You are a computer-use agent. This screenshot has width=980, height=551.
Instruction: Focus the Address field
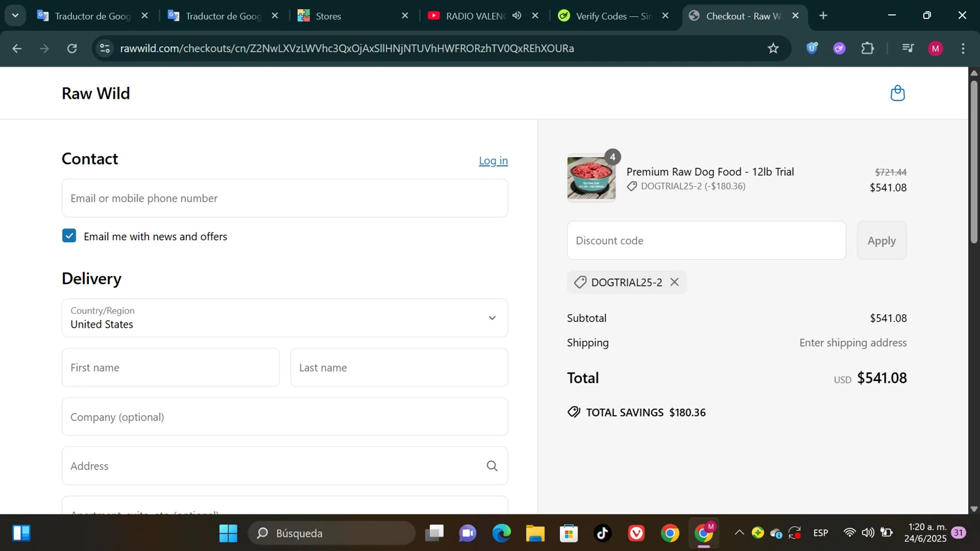click(285, 466)
